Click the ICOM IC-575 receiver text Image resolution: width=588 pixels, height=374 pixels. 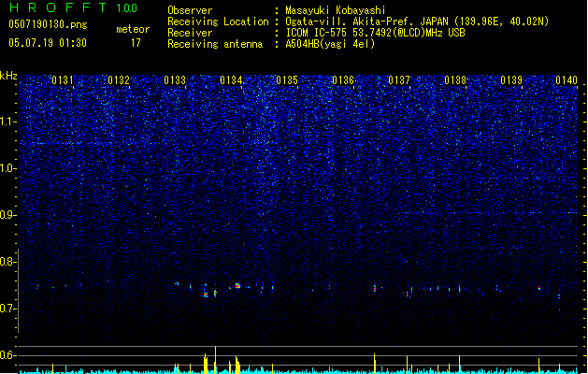[375, 33]
